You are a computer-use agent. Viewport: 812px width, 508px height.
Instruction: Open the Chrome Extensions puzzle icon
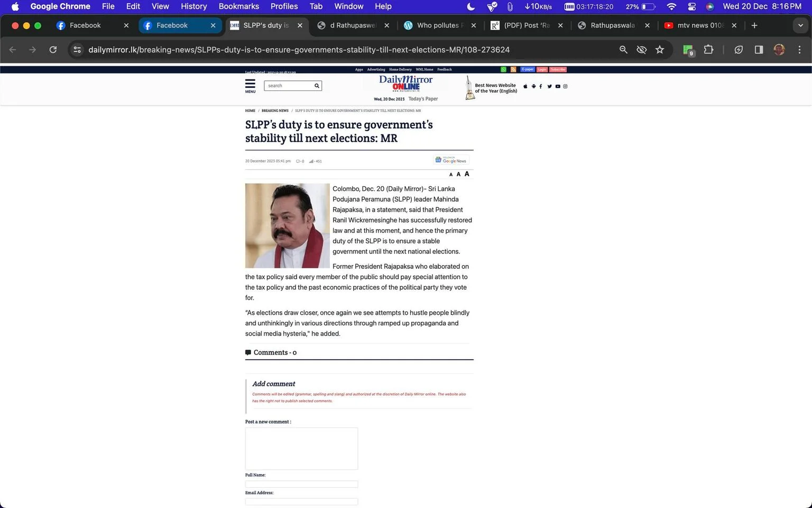point(708,50)
